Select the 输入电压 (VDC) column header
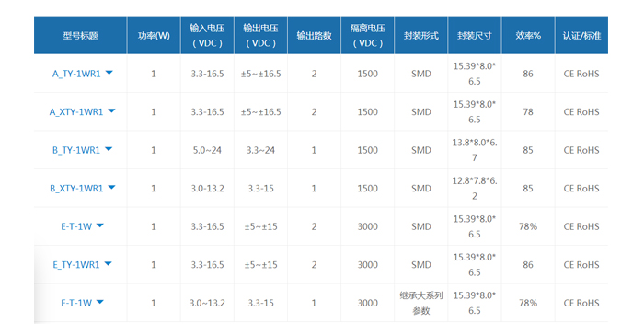The height and width of the screenshot is (335, 644). pos(207,35)
